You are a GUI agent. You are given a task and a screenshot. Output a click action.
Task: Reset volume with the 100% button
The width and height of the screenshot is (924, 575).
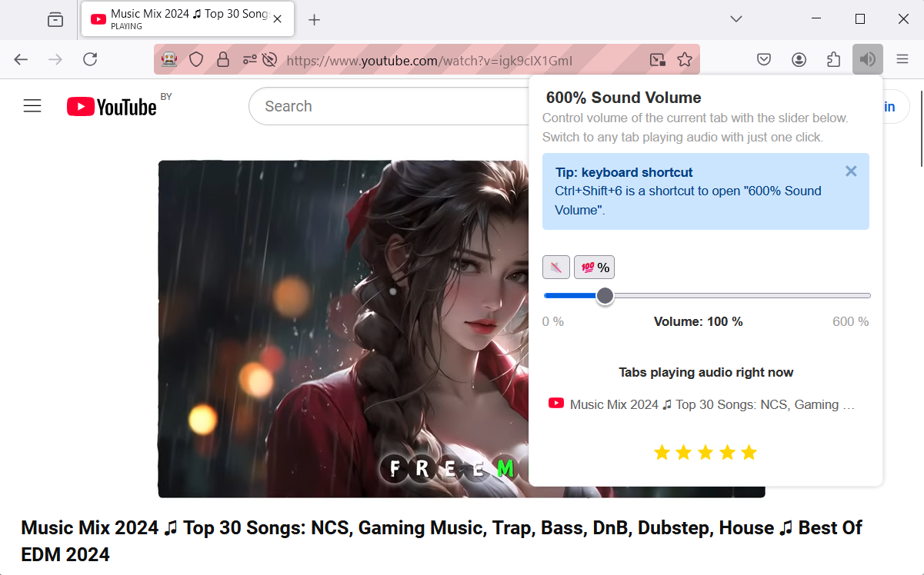[x=594, y=267]
